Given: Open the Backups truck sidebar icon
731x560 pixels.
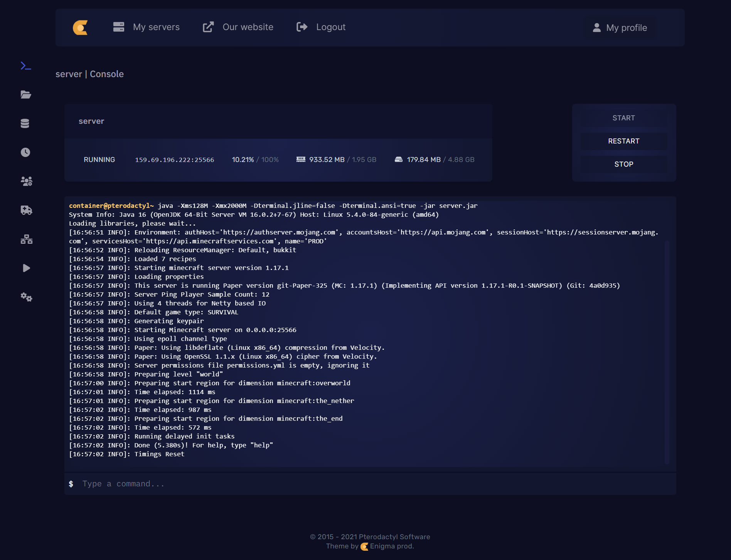Looking at the screenshot, I should [x=26, y=210].
